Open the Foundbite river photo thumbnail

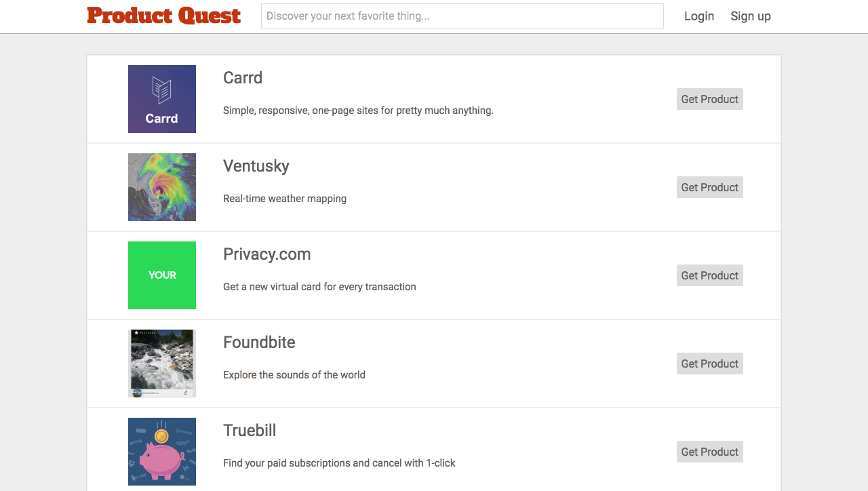(x=162, y=364)
